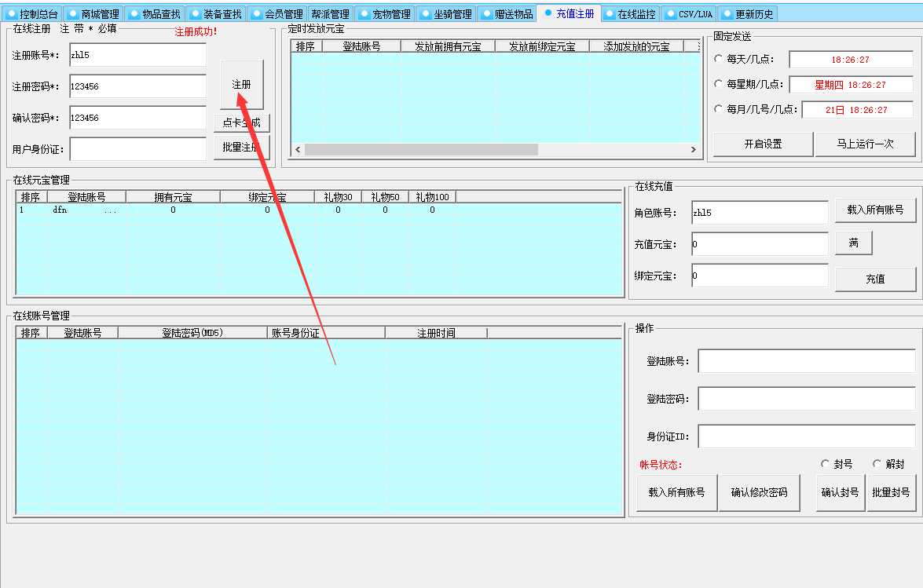Screen dimensions: 923x588
Task: Select the 每天/几点 radio option
Action: click(x=720, y=58)
